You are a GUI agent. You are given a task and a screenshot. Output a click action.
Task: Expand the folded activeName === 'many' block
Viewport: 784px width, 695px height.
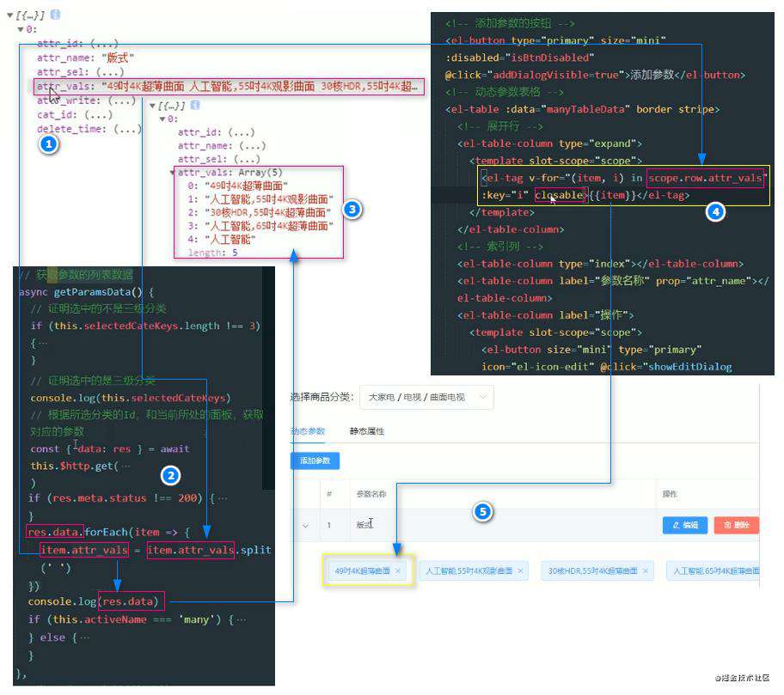point(241,619)
